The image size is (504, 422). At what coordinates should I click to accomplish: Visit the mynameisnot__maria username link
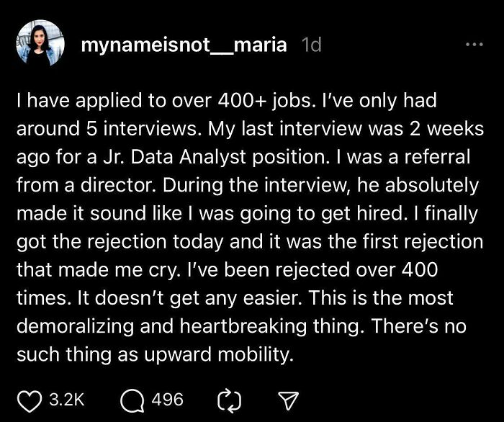184,45
